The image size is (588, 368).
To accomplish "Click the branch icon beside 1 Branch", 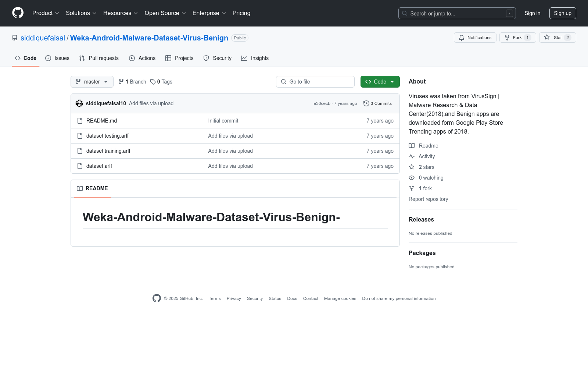I will (121, 82).
